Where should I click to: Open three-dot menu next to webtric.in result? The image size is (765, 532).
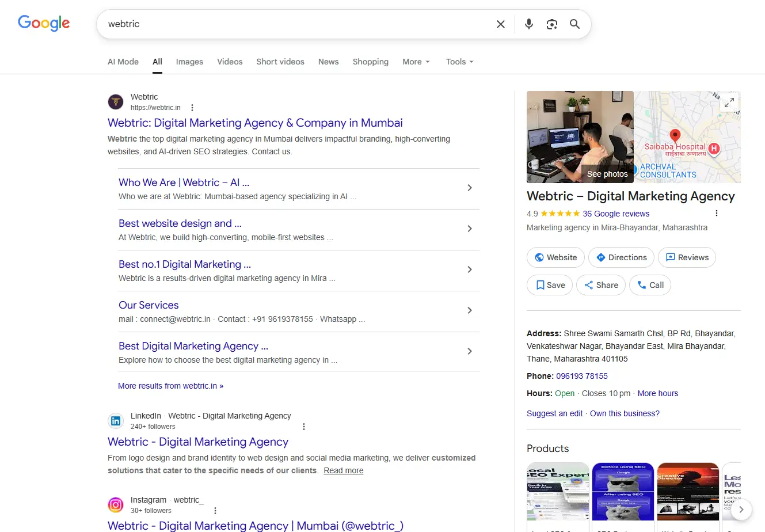tap(192, 108)
